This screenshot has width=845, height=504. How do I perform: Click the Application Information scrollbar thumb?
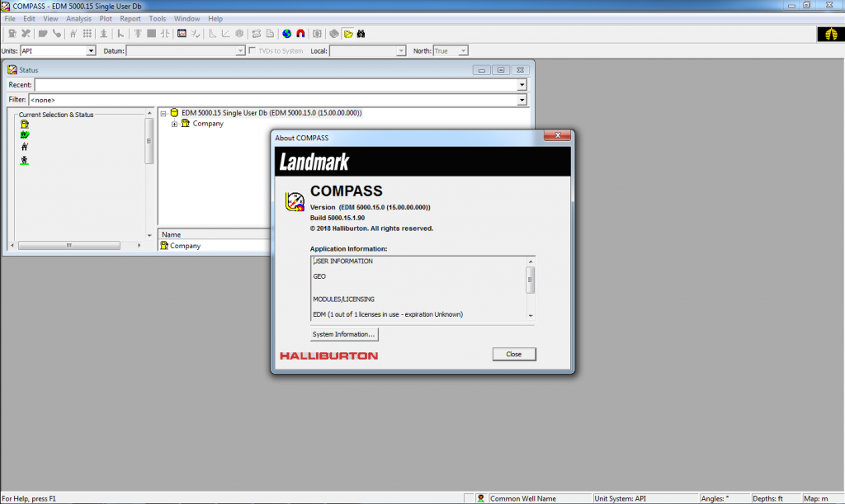click(531, 280)
